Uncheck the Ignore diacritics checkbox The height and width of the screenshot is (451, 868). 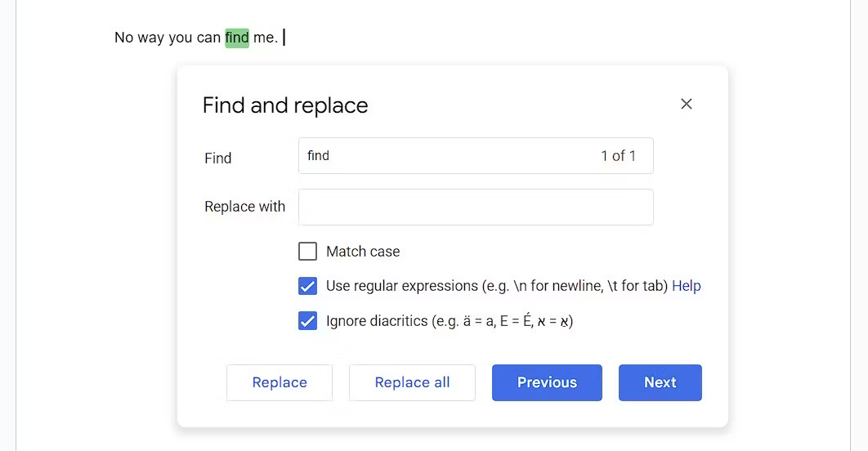coord(308,321)
